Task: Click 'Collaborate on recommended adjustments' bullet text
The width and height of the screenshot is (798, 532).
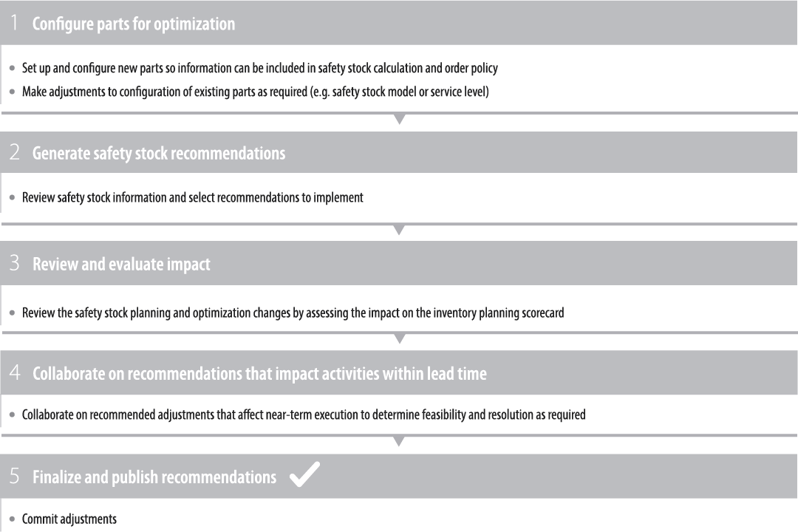Action: (x=303, y=415)
